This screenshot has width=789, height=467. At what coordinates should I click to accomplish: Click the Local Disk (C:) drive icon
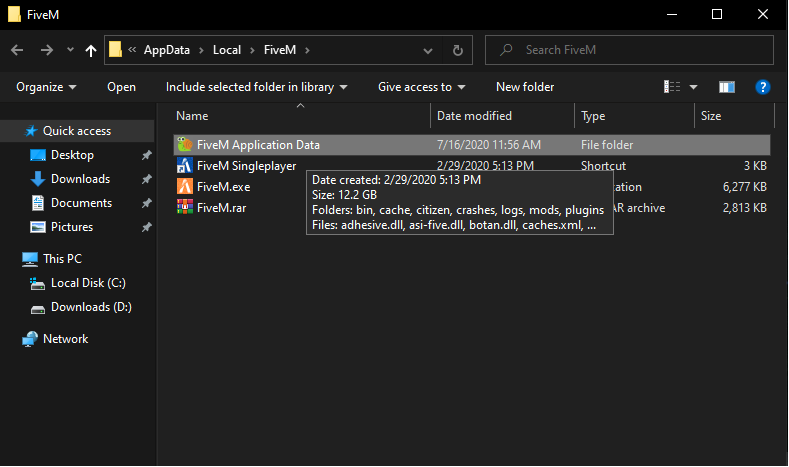pos(38,284)
